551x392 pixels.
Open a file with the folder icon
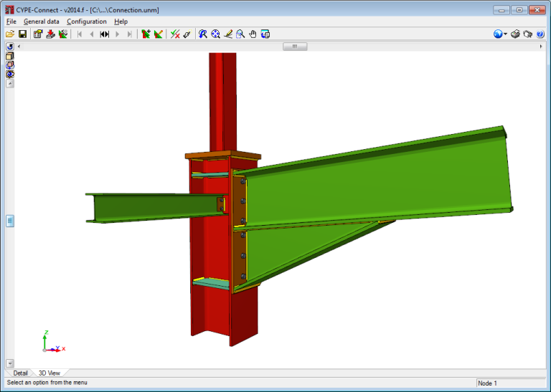(10, 34)
